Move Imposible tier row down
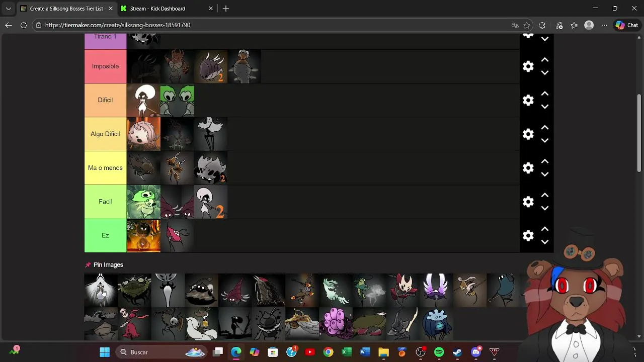The width and height of the screenshot is (644, 362). coord(545,73)
